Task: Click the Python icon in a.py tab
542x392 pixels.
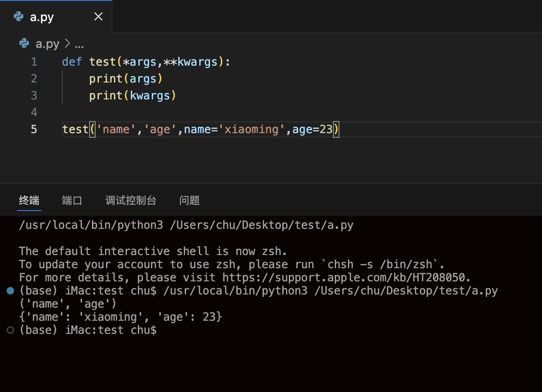Action: (x=19, y=17)
